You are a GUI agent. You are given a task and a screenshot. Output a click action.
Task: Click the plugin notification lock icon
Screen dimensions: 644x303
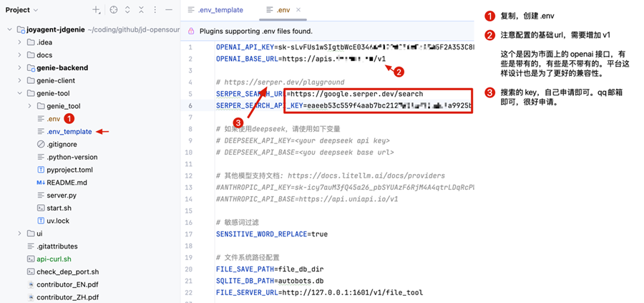pyautogui.click(x=191, y=31)
